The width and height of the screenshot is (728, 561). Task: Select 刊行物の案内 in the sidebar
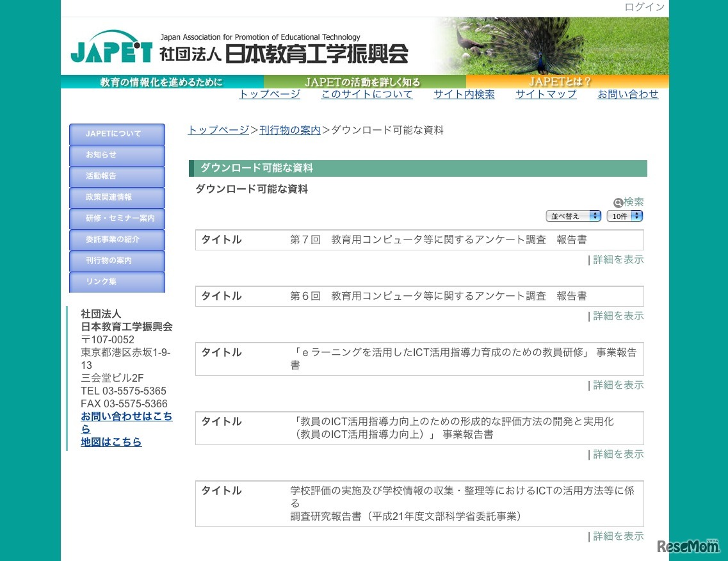[x=117, y=261]
